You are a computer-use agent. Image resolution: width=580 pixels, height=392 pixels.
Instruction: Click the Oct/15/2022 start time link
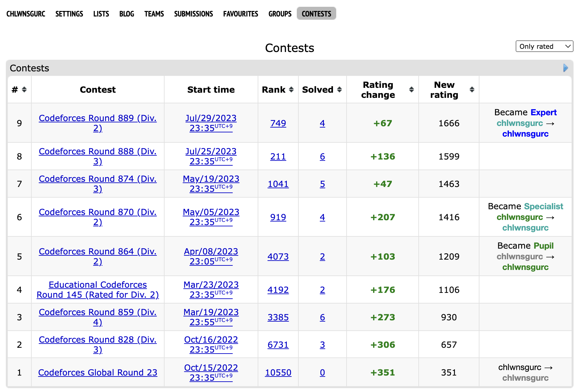pyautogui.click(x=211, y=372)
